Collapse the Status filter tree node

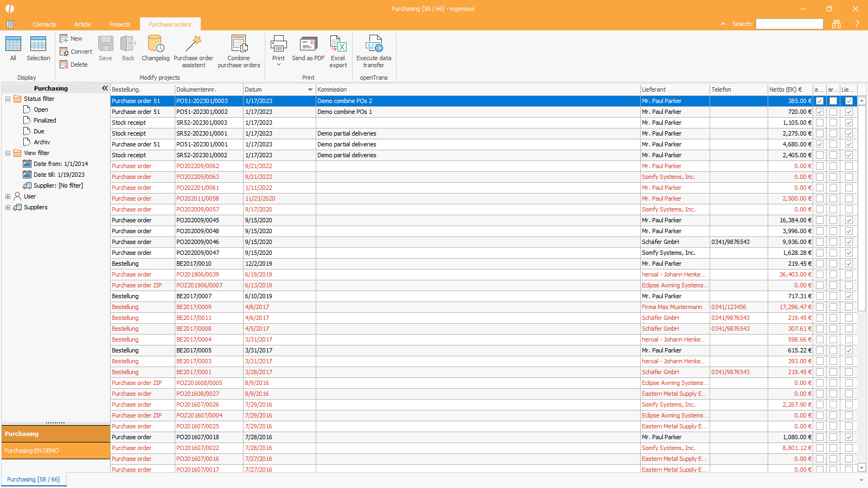[x=8, y=99]
